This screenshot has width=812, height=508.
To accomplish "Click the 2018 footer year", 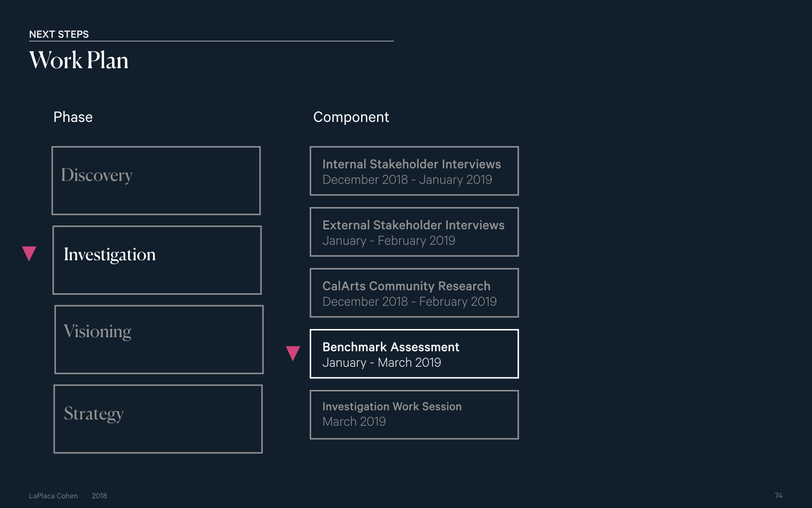I will (x=99, y=496).
